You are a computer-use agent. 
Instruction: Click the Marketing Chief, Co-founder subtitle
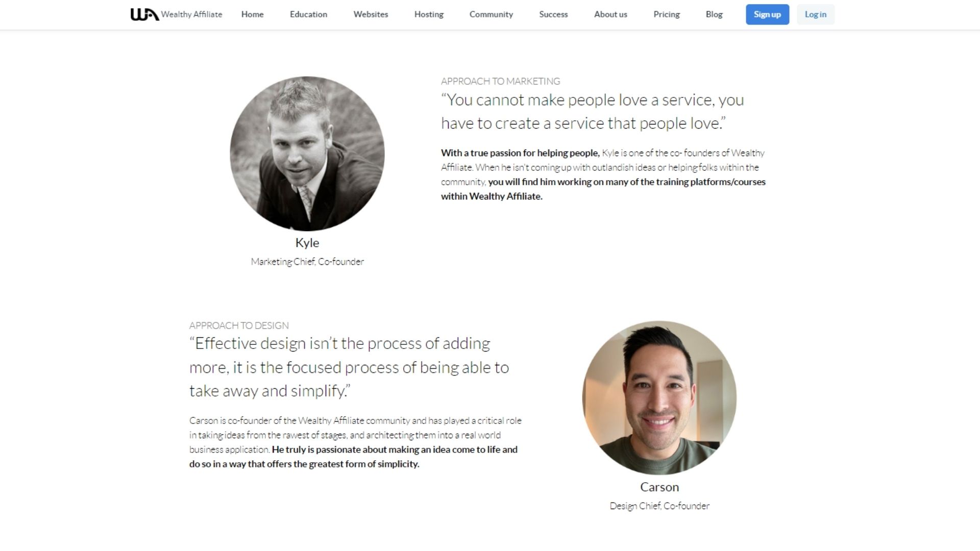(307, 261)
